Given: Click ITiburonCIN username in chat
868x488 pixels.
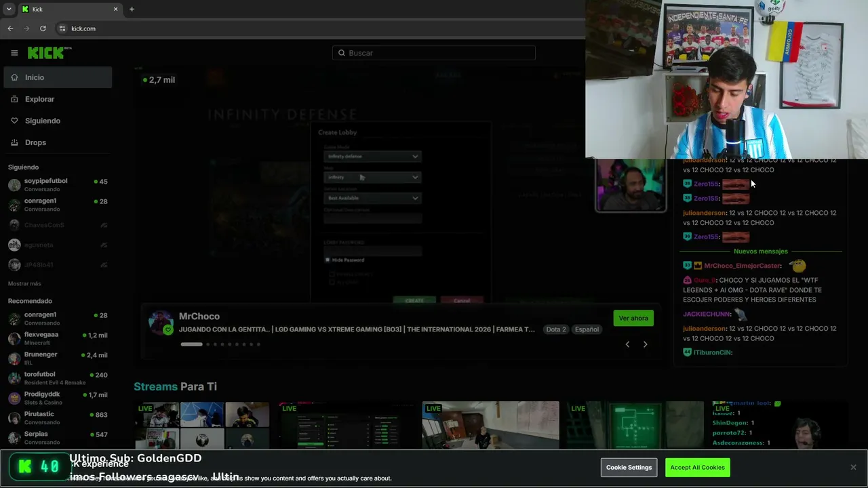Looking at the screenshot, I should point(712,352).
